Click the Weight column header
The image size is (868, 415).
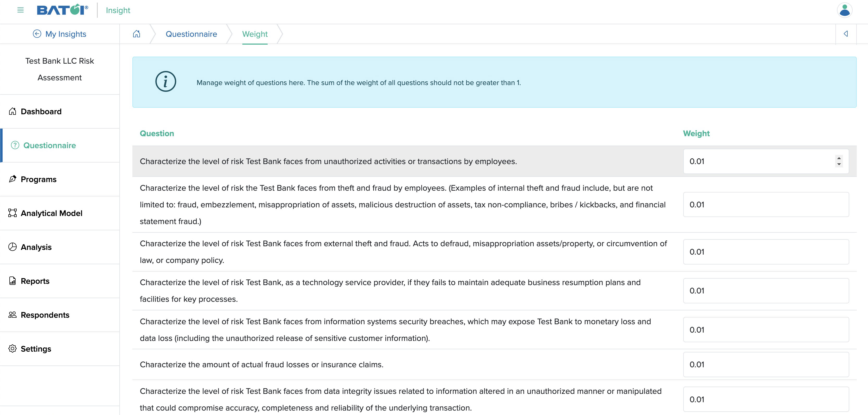696,133
